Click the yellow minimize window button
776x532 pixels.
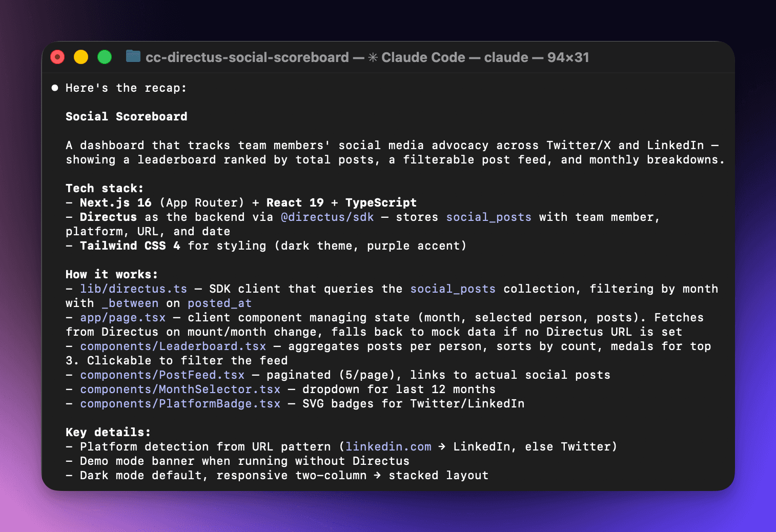pos(81,57)
